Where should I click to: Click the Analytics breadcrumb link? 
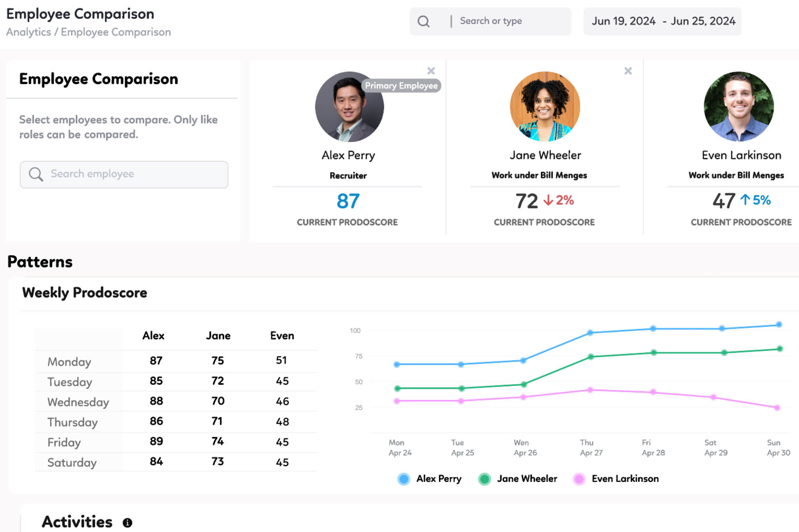tap(29, 32)
